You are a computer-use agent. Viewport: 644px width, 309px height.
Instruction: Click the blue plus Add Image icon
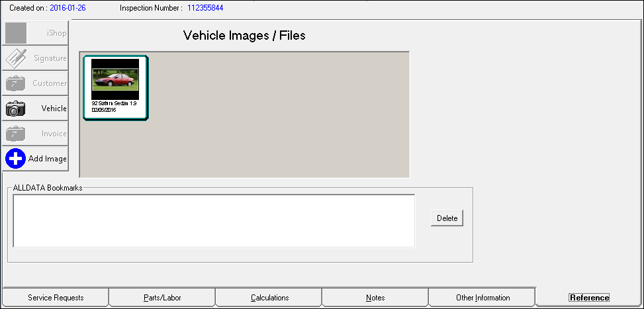coord(16,159)
